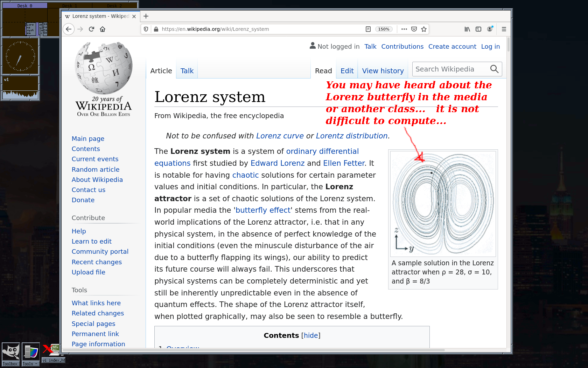588x368 pixels.
Task: Hide the Contents table of contents
Action: 311,335
